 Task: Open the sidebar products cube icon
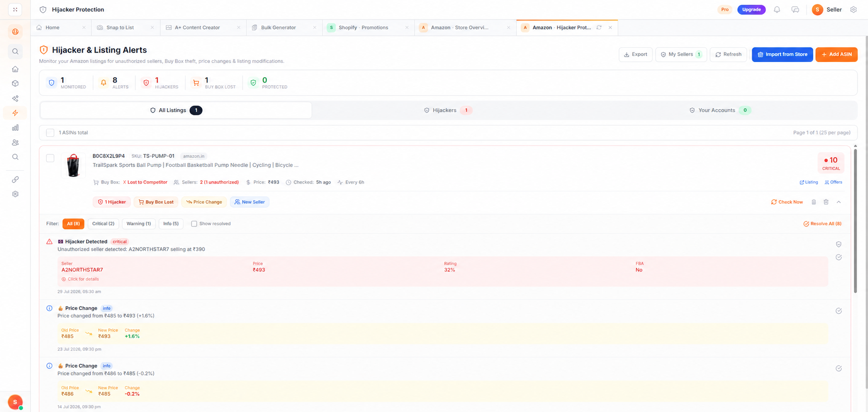[15, 83]
